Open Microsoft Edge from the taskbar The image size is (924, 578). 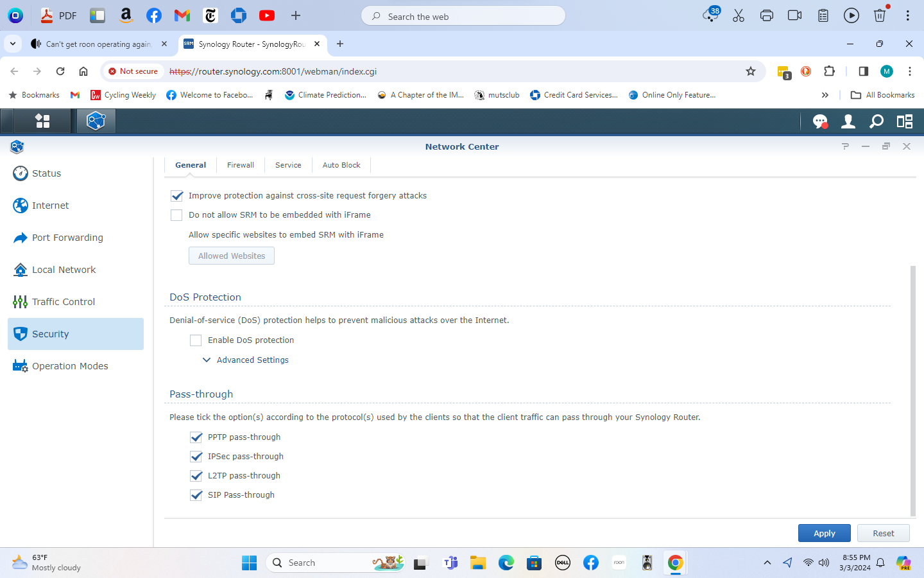506,563
